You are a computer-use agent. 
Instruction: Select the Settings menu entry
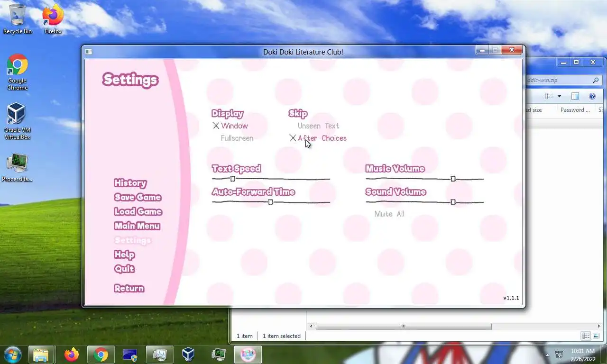pyautogui.click(x=133, y=240)
